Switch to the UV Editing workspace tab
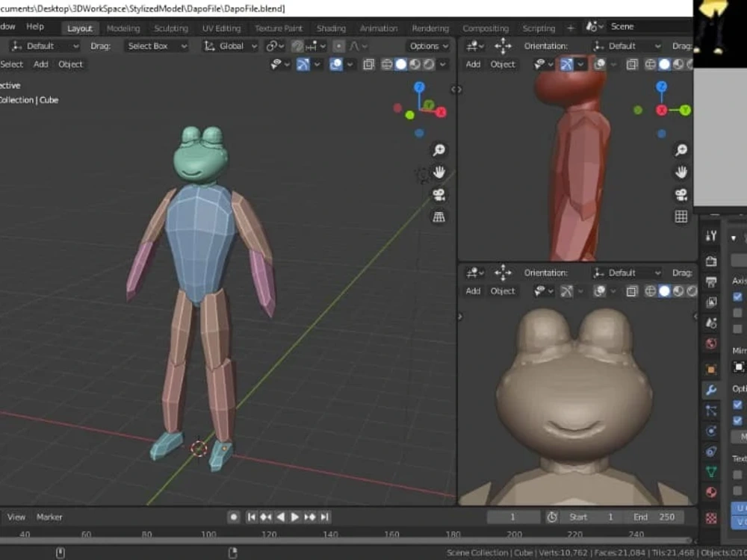Image resolution: width=747 pixels, height=560 pixels. 222,28
